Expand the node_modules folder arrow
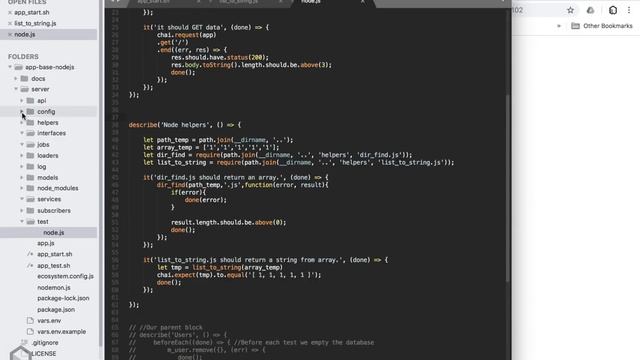 pos(22,188)
